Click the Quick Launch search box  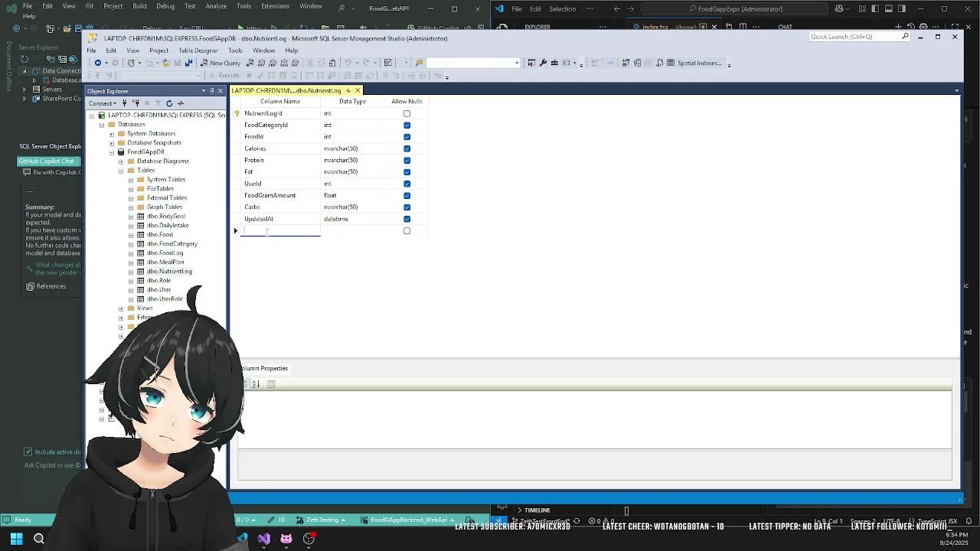point(859,37)
